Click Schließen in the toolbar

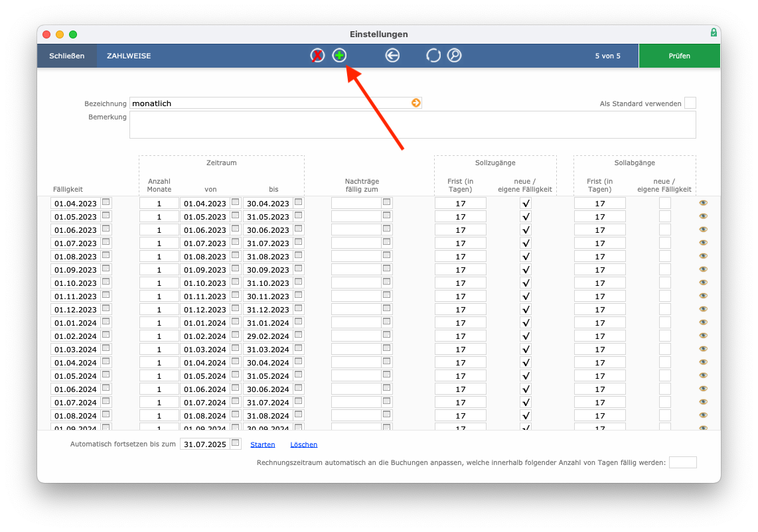[67, 56]
